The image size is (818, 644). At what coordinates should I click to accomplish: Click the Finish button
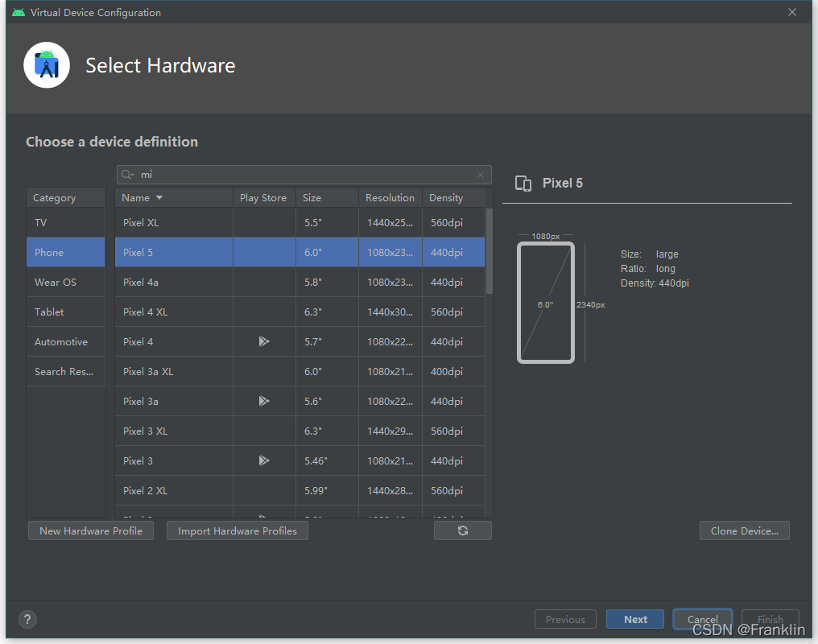point(770,620)
